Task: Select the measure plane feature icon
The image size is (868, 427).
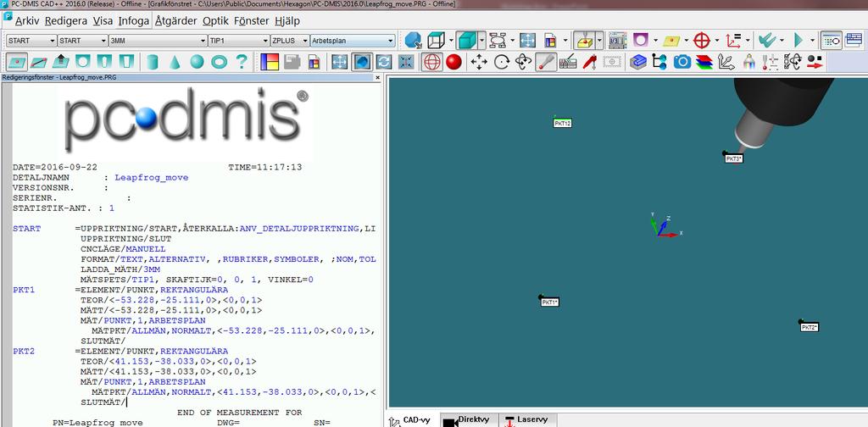Action: click(x=60, y=61)
